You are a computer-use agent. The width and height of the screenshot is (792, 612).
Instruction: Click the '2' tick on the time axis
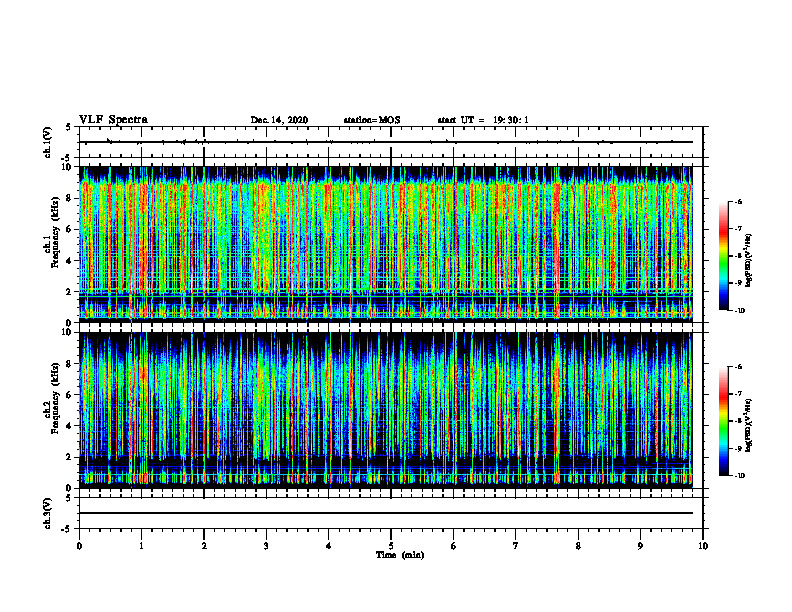coord(204,546)
